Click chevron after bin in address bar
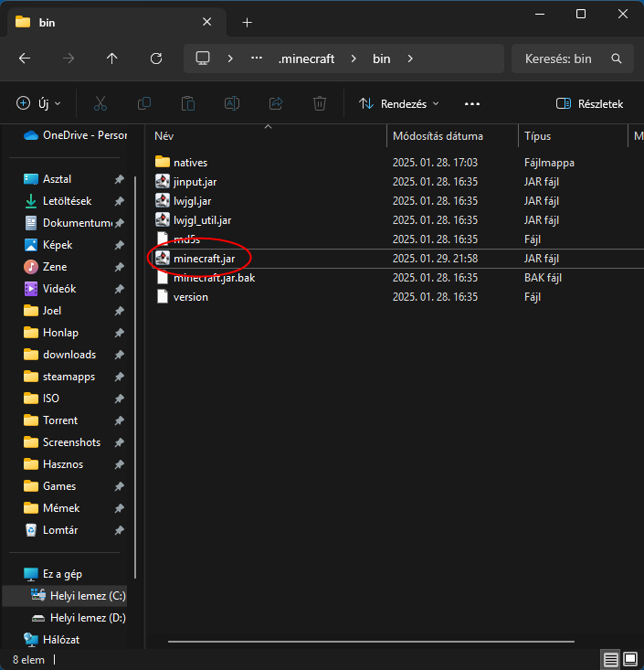 tap(410, 58)
